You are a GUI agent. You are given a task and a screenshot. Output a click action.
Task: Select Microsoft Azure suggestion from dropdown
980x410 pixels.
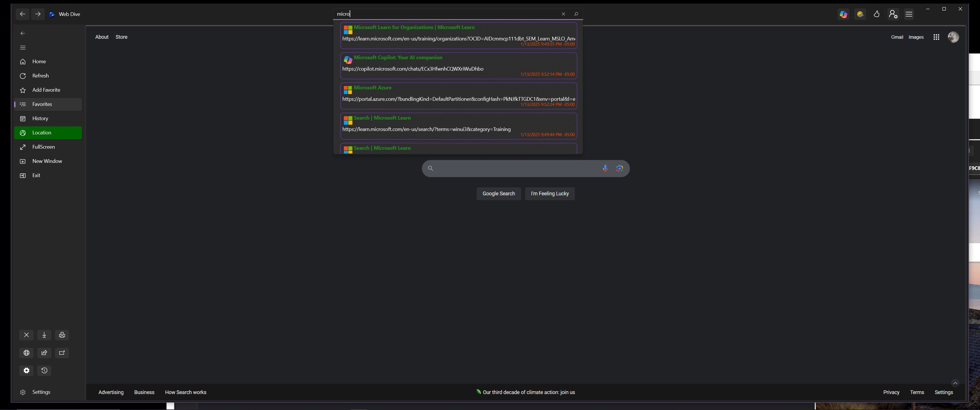click(458, 96)
